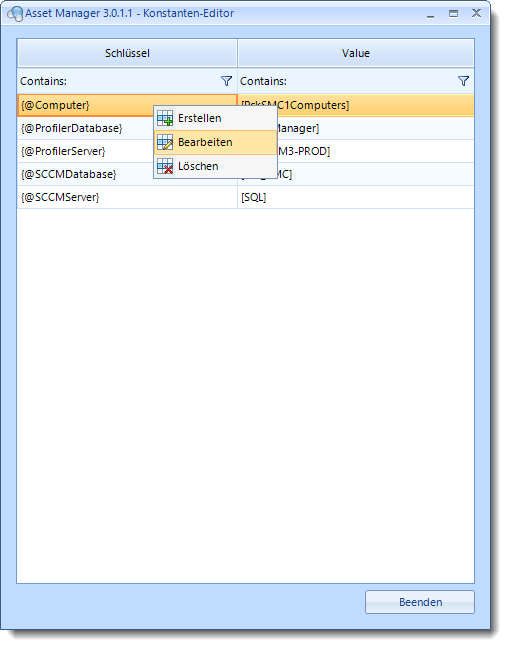The width and height of the screenshot is (507, 646).
Task: Choose Erstellen from the context menu
Action: 215,119
